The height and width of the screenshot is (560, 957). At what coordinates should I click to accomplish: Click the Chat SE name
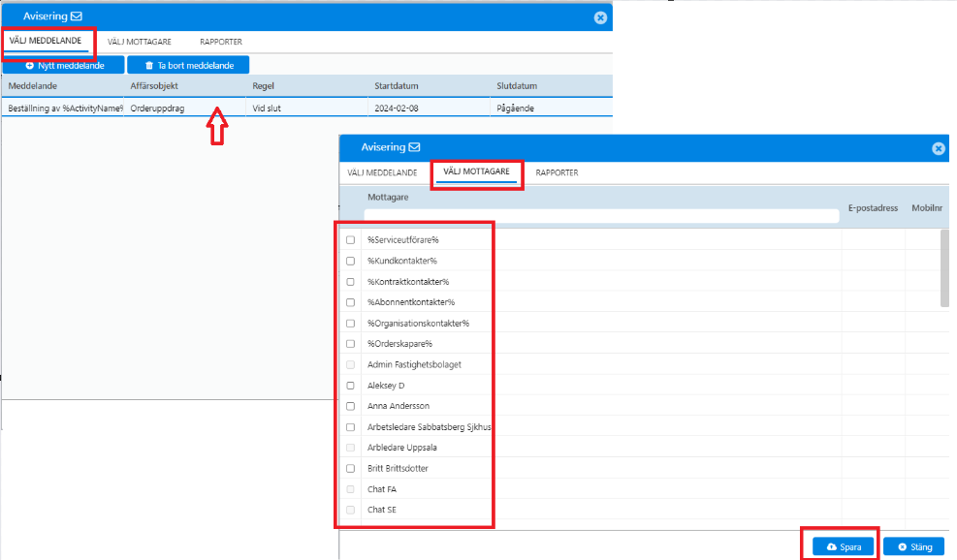382,510
